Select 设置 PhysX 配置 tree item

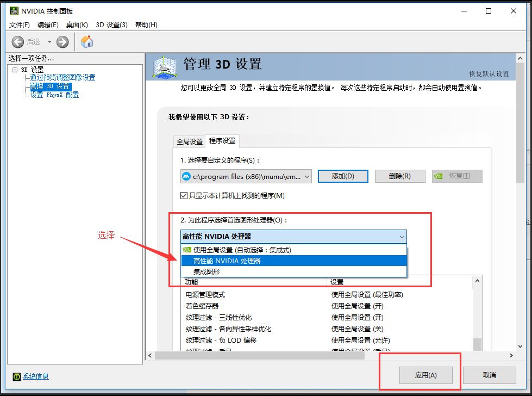click(55, 95)
